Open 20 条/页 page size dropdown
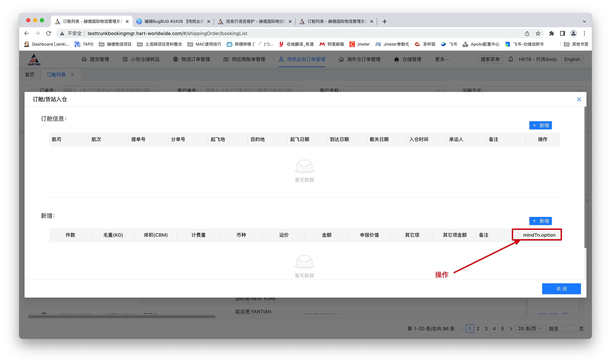Image resolution: width=611 pixels, height=364 pixels. 531,329
